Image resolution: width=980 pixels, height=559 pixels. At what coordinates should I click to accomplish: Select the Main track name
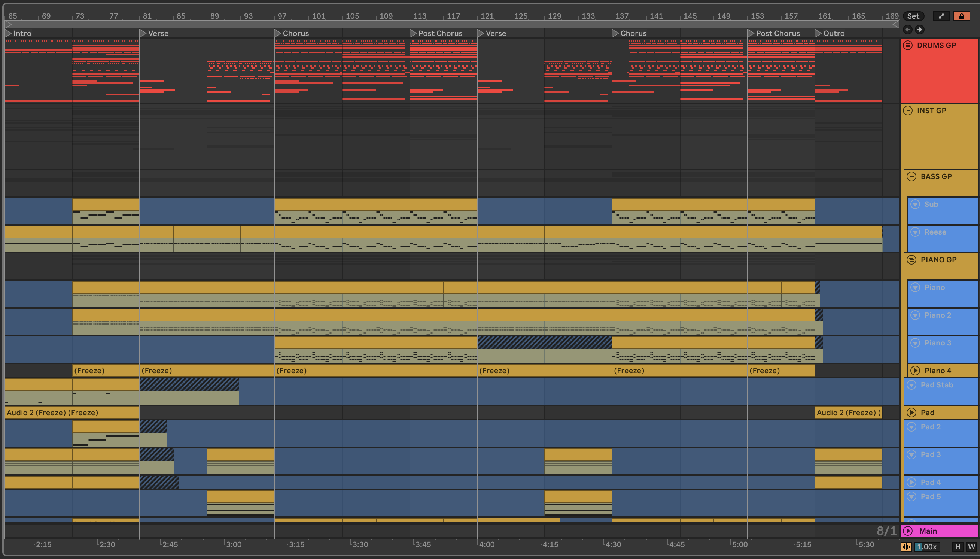tap(928, 531)
